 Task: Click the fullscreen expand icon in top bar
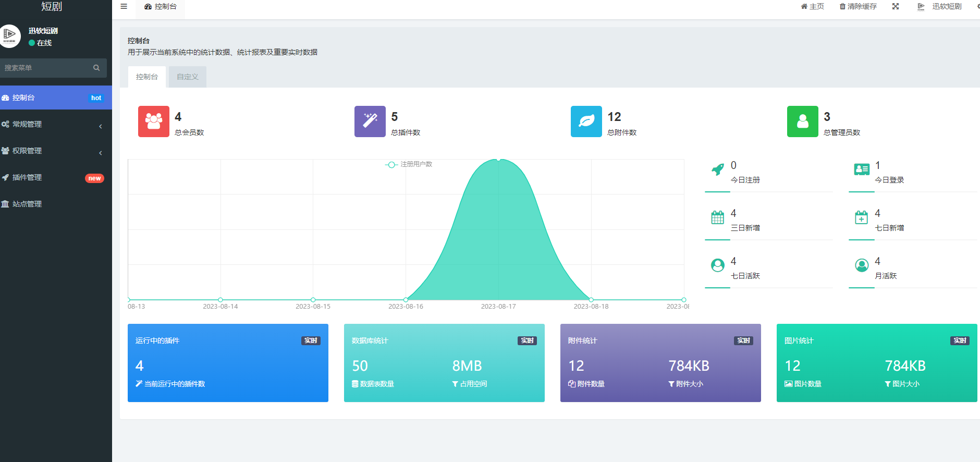[896, 7]
